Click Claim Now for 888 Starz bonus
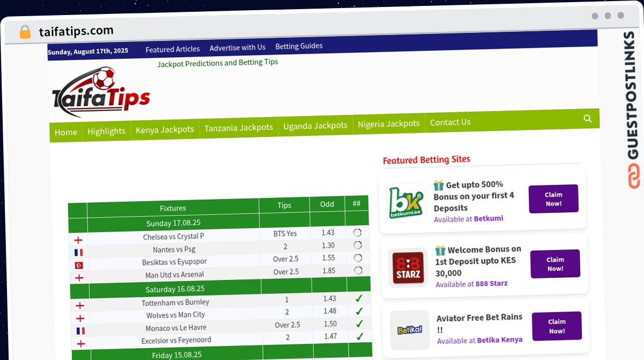Viewport: 644px width, 360px height. (x=555, y=264)
